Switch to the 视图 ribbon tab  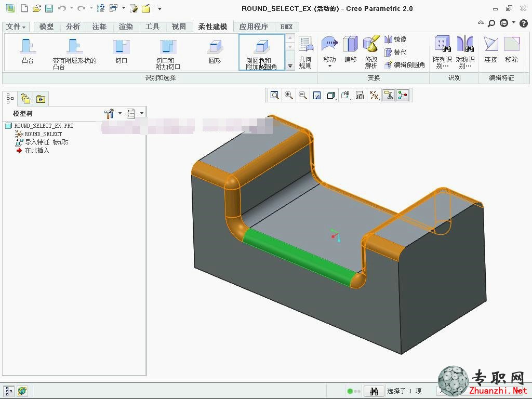pyautogui.click(x=179, y=26)
